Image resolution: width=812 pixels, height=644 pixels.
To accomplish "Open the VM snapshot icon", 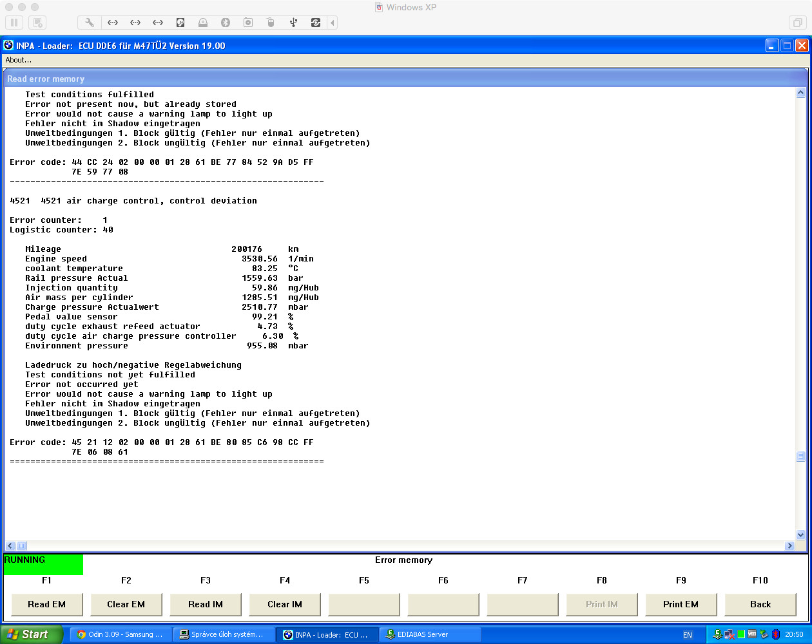I will pyautogui.click(x=38, y=23).
